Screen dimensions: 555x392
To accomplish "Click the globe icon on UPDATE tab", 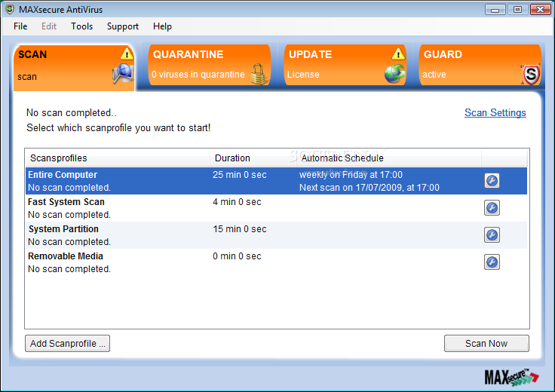I will pos(394,74).
